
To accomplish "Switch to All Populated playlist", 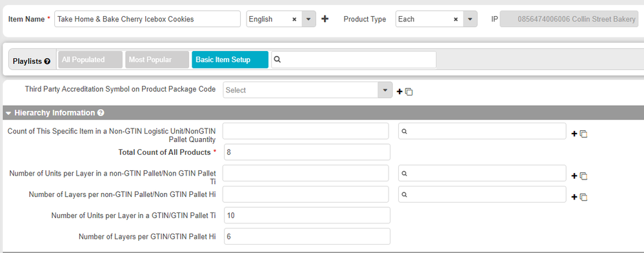I will 90,59.
